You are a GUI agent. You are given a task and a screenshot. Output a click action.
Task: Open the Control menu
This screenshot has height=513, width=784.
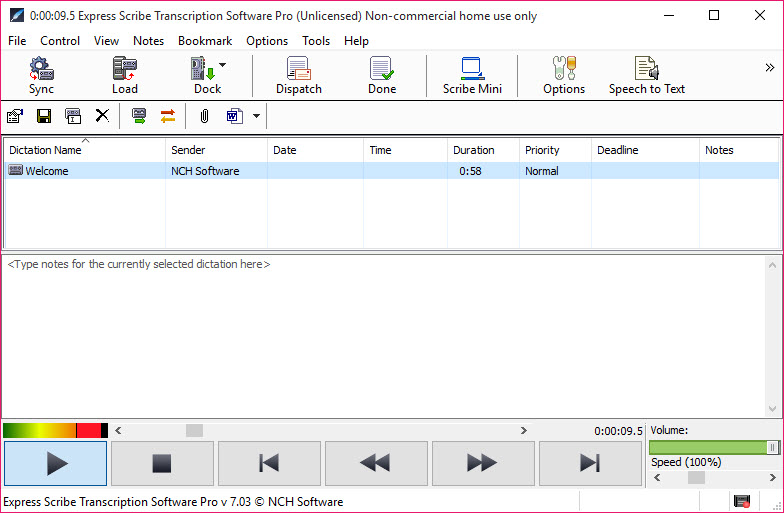[x=60, y=41]
